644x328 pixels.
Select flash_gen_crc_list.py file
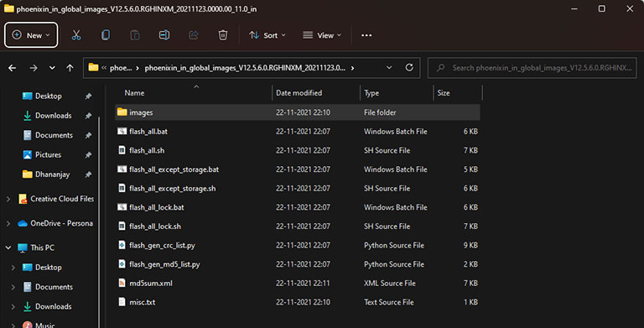point(298,246)
